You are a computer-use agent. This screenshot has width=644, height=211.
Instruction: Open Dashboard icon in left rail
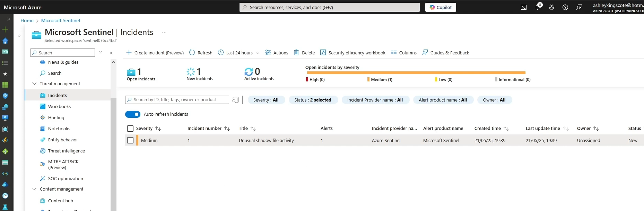click(x=5, y=52)
